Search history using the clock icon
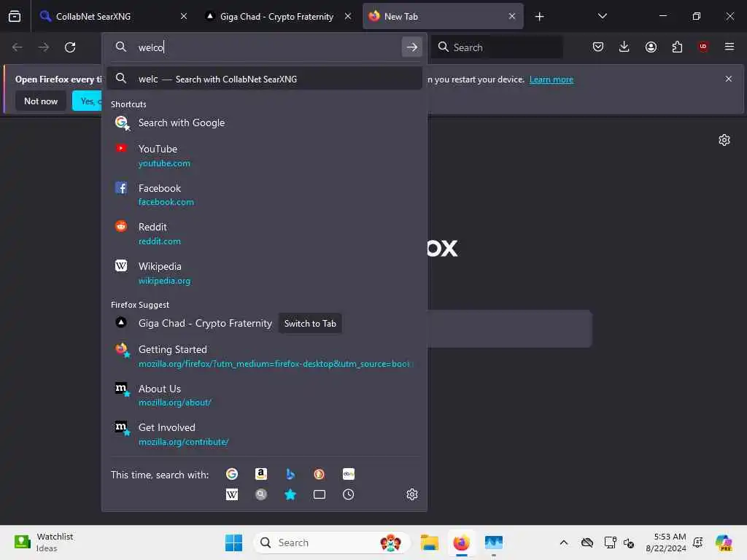This screenshot has height=560, width=747. pos(348,495)
